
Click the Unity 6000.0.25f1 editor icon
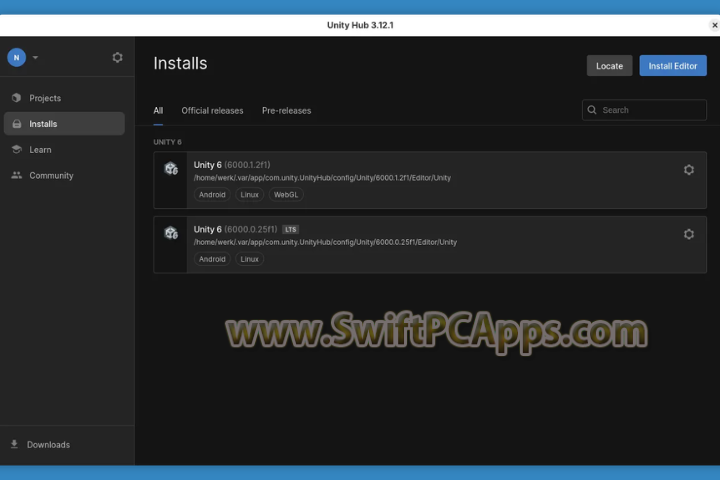click(171, 233)
